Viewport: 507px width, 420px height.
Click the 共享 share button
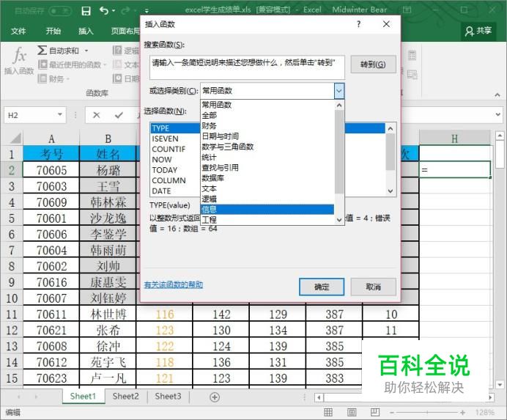[x=478, y=31]
